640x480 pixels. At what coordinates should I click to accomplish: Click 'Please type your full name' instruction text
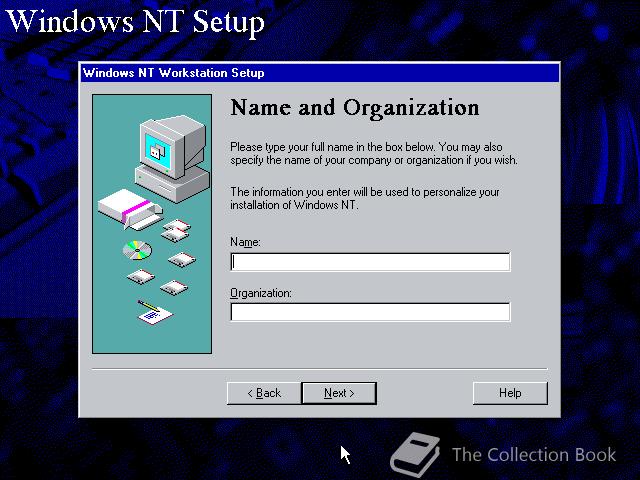coord(374,153)
